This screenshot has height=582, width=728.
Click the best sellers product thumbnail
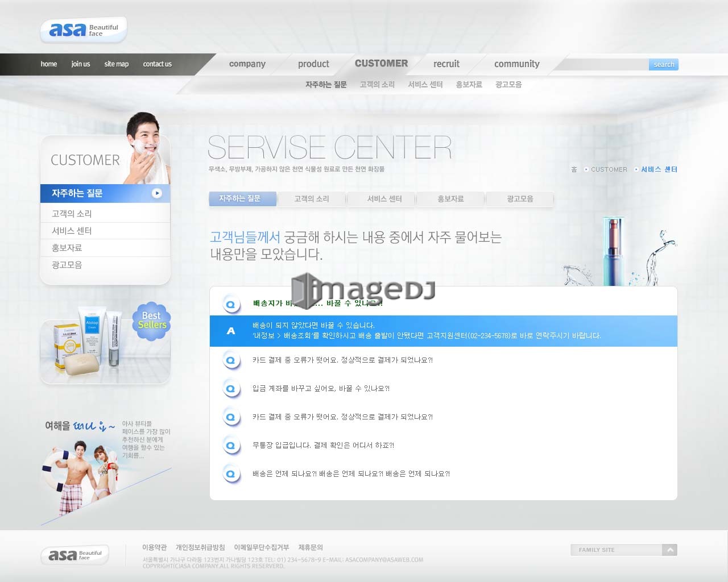coord(105,344)
